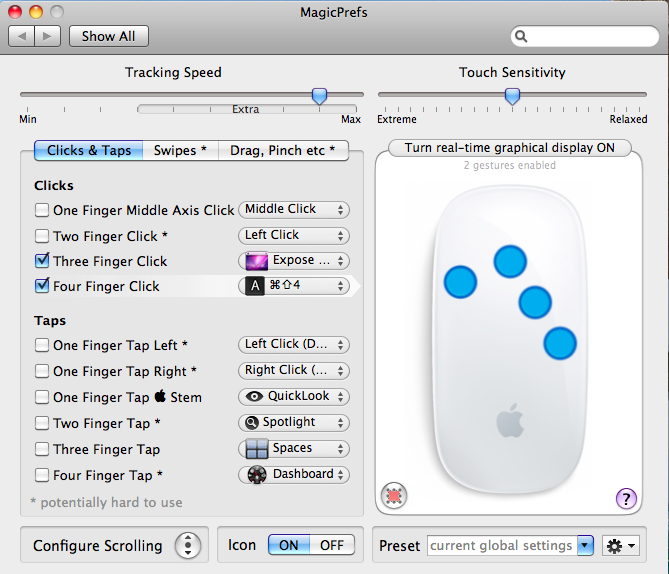
Task: Open the Left Click action dropdown for Two Finger Click
Action: tap(294, 236)
